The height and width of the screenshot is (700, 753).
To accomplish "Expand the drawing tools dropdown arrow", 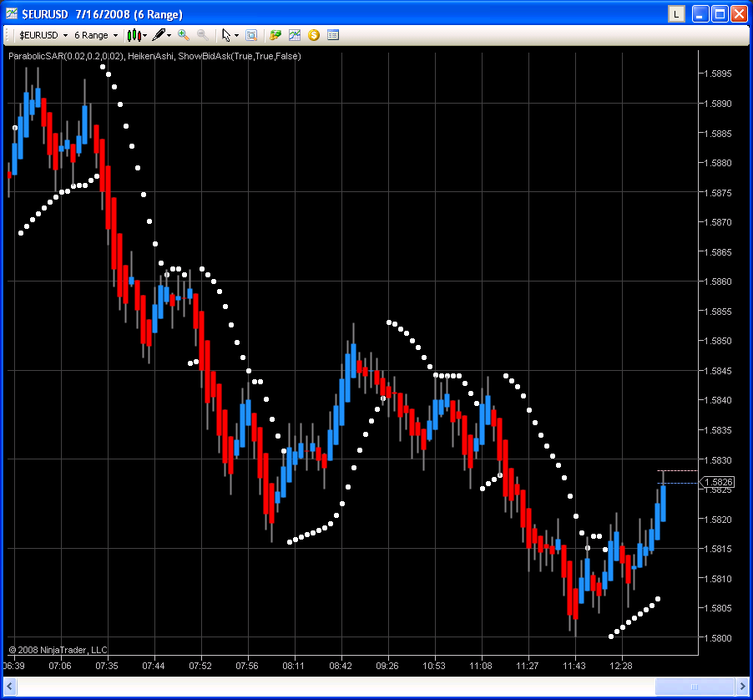I will tap(169, 36).
